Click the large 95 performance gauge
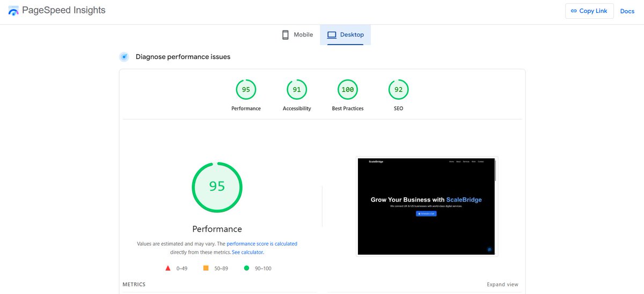This screenshot has height=294, width=644. 217,187
